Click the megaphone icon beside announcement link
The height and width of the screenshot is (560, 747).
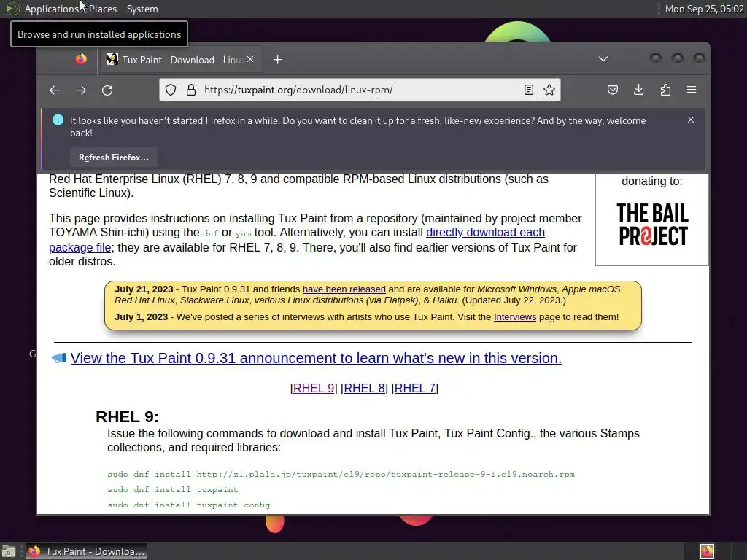[59, 358]
